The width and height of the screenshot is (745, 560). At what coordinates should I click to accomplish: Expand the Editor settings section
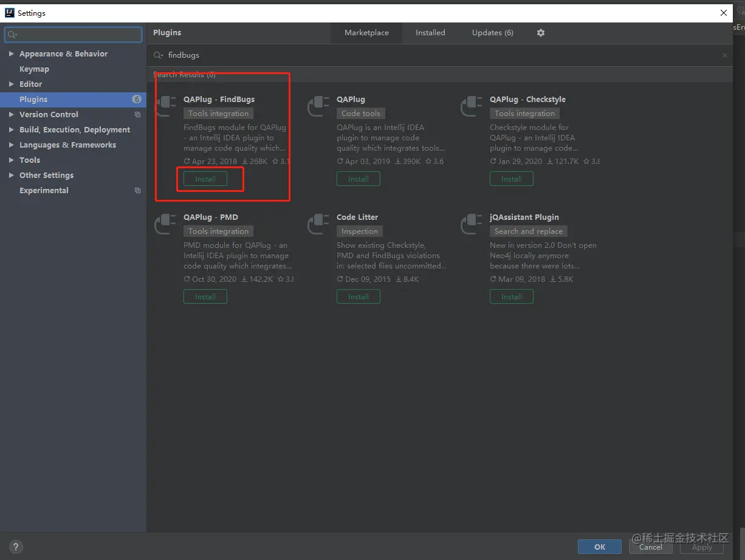(11, 84)
